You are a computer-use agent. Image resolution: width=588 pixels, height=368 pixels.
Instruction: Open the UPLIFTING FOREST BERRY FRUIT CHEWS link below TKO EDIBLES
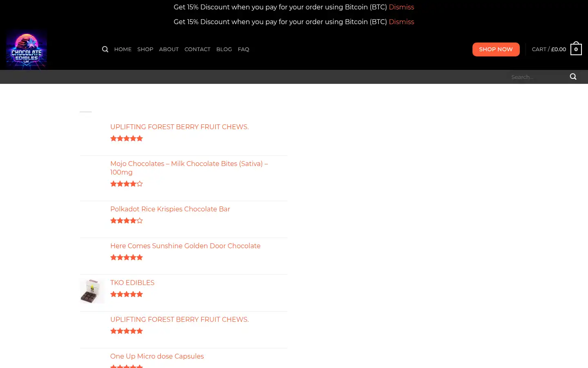click(179, 319)
